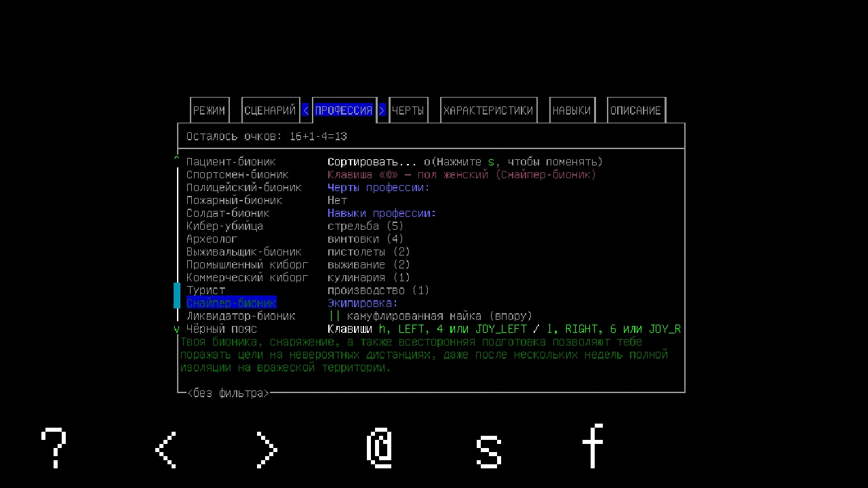This screenshot has height=488, width=868.
Task: Click the highlighted Снайпер-бионик entry
Action: 231,304
